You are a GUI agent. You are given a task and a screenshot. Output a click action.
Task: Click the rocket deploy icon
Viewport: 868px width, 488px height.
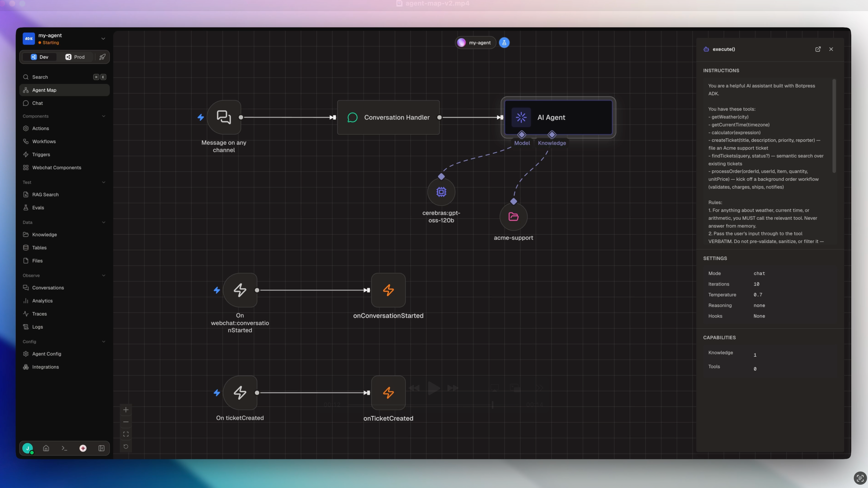[x=103, y=57]
